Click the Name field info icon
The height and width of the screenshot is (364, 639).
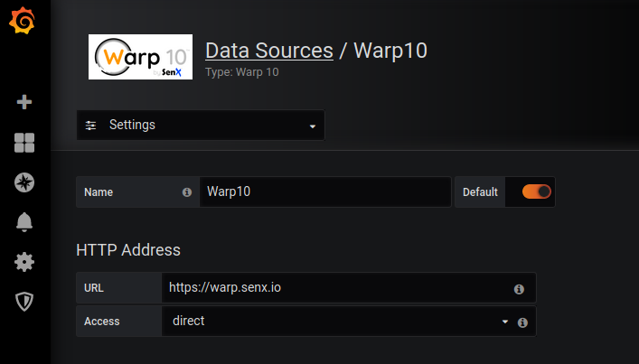tap(187, 192)
